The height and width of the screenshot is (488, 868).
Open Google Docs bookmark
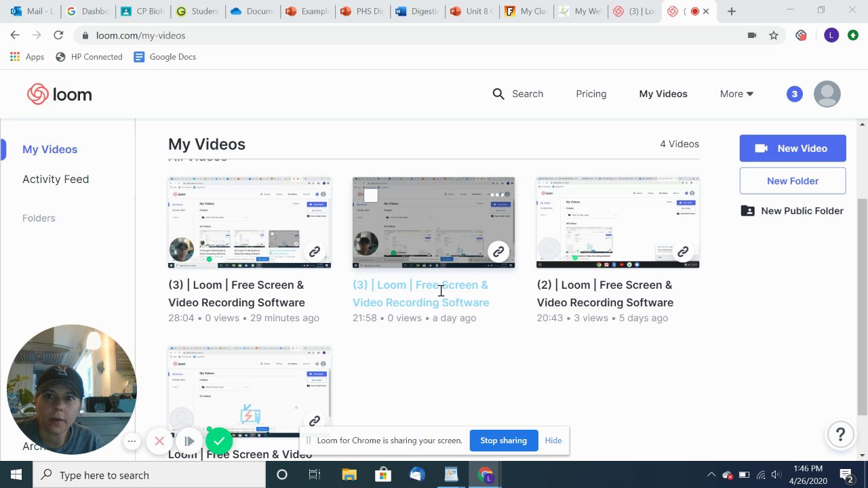165,57
